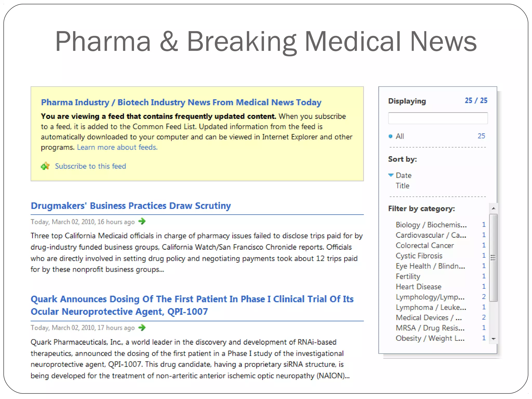
Task: Click 'Today, March 02, 2010, 16 hours ago' timestamp
Action: (x=83, y=222)
